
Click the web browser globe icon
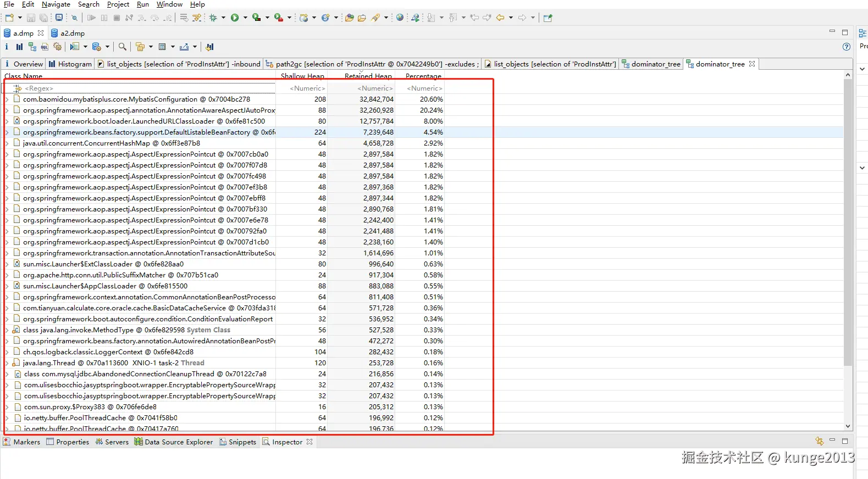coord(400,18)
